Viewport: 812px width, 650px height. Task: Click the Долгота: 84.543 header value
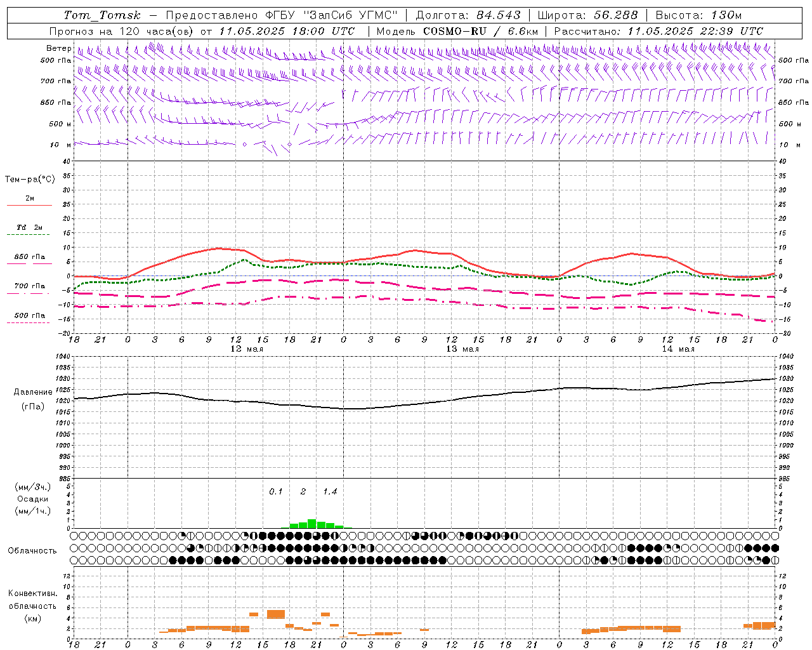(468, 15)
